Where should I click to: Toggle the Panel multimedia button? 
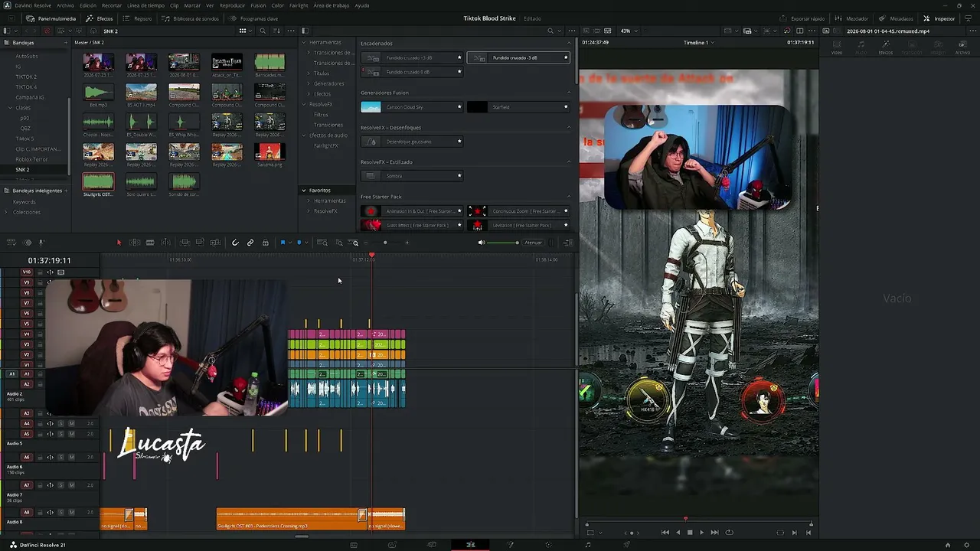[x=51, y=18]
